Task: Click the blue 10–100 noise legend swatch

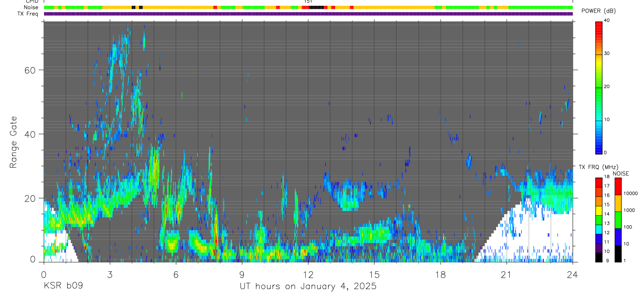Action: tap(617, 236)
